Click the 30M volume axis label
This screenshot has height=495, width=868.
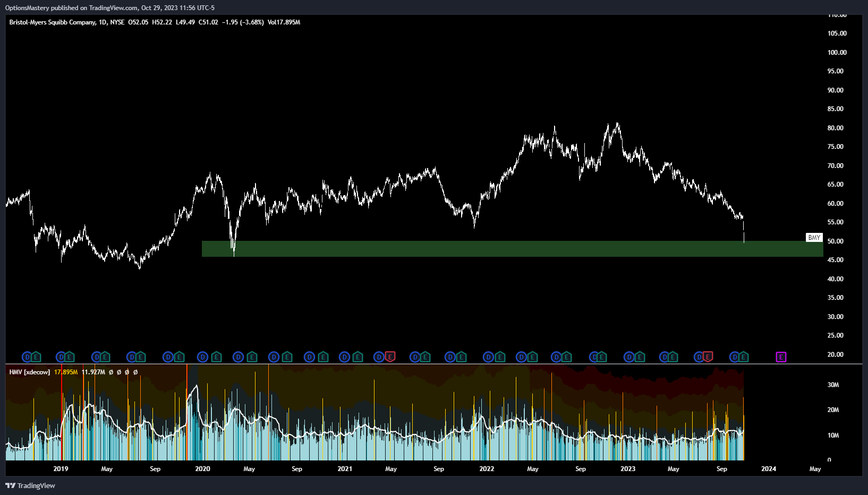[x=833, y=385]
